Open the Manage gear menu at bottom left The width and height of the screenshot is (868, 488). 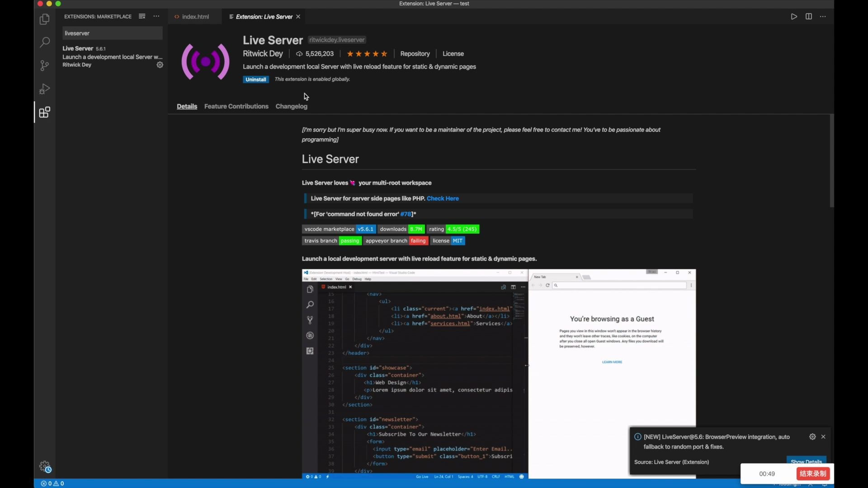pos(45,466)
